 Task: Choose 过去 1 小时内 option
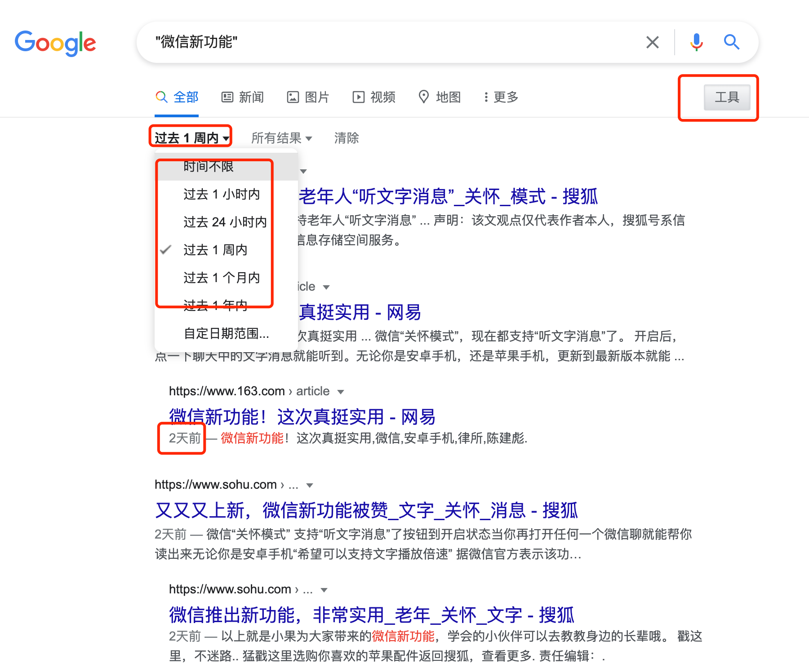click(226, 194)
